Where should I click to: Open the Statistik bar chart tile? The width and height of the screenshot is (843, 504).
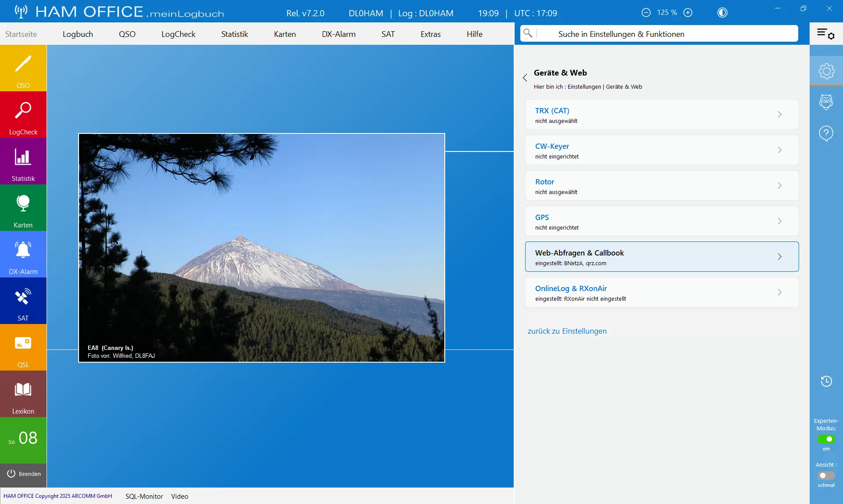point(23,161)
